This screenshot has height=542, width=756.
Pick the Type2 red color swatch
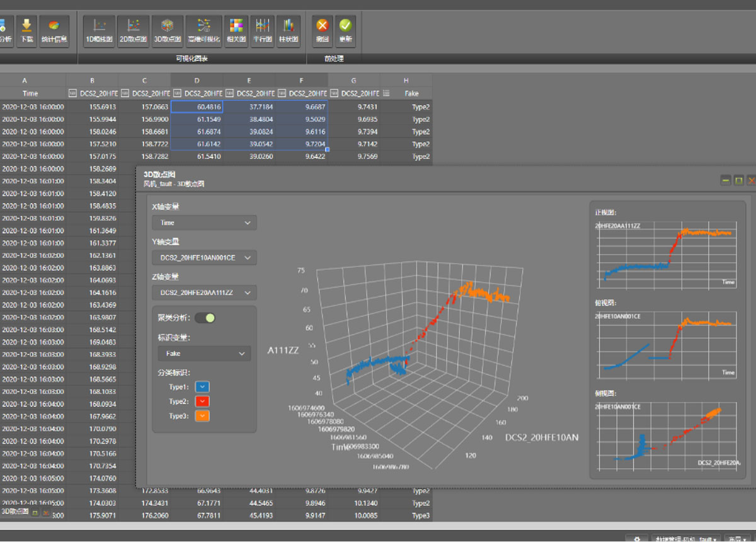pyautogui.click(x=202, y=401)
